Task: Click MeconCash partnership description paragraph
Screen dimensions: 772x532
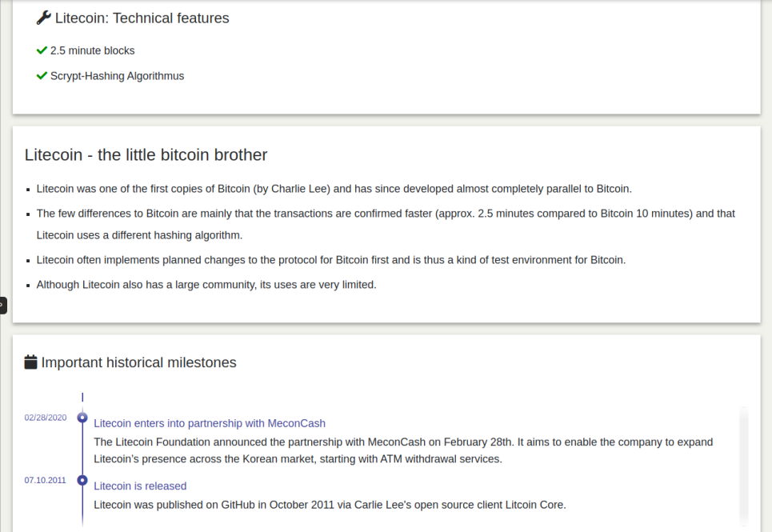Action: (x=403, y=450)
